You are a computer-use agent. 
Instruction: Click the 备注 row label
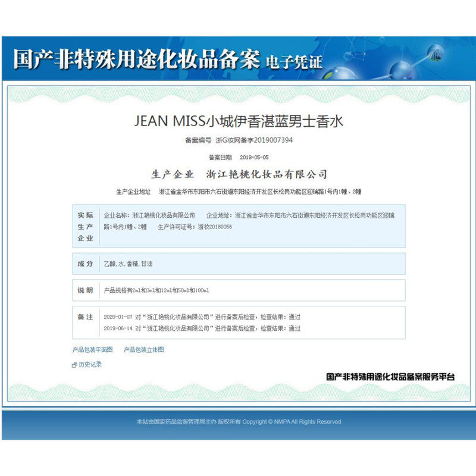coord(85,317)
